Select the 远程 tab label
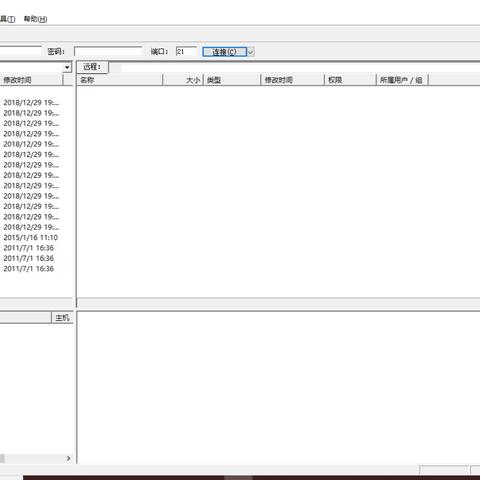 tap(92, 67)
